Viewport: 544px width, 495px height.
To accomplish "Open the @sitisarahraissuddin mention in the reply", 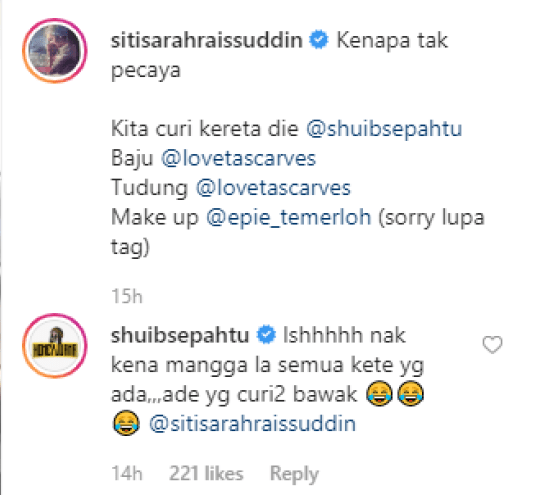I will tap(253, 424).
